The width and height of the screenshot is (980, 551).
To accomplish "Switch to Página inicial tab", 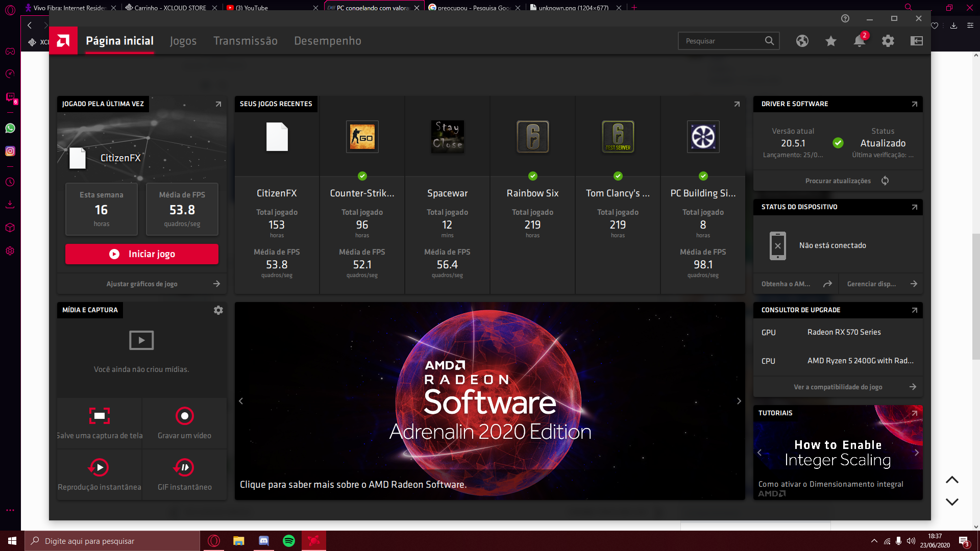I will coord(119,41).
